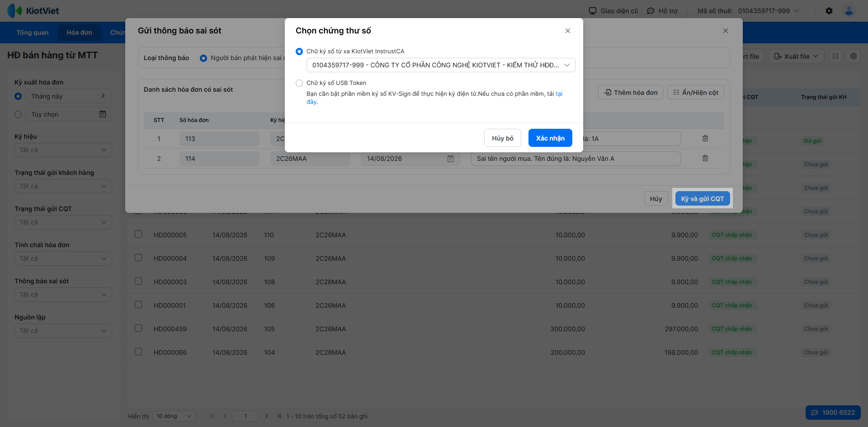Click Ẩn/Hiện cột button
Viewport: 868px width, 427px height.
pyautogui.click(x=696, y=93)
